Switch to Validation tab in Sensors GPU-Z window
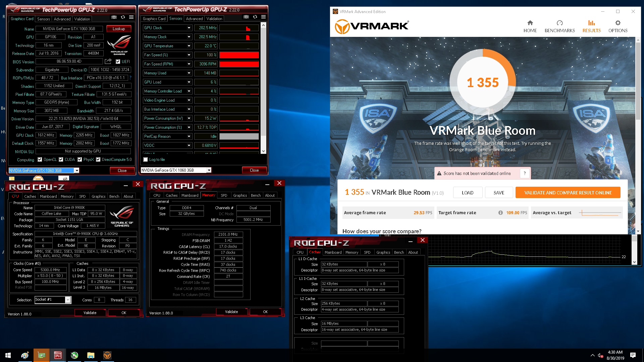644x362 pixels. coord(214,19)
